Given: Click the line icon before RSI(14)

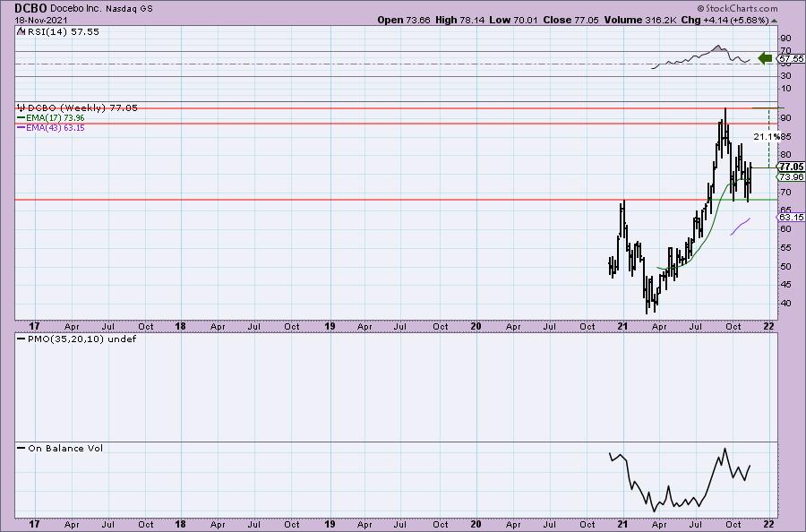Looking at the screenshot, I should pos(21,31).
